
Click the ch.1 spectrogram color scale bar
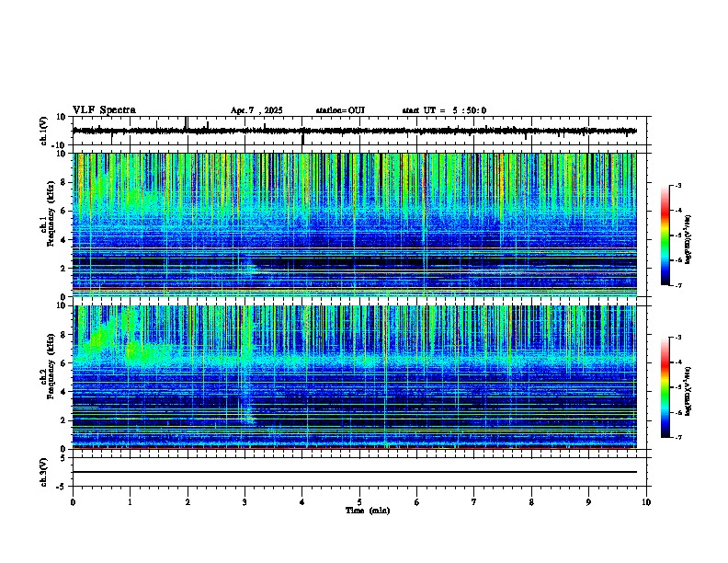pyautogui.click(x=665, y=236)
